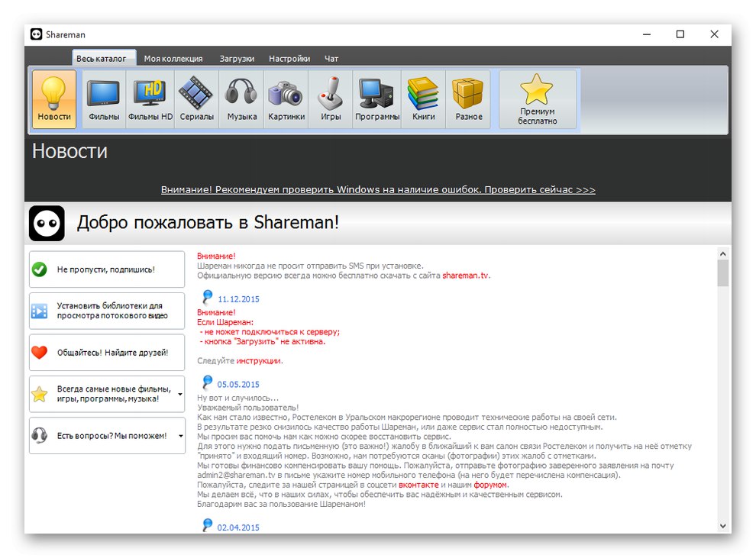The width and height of the screenshot is (756, 558).
Task: Click the pin icon beside 05.05.2015
Action: tap(207, 382)
